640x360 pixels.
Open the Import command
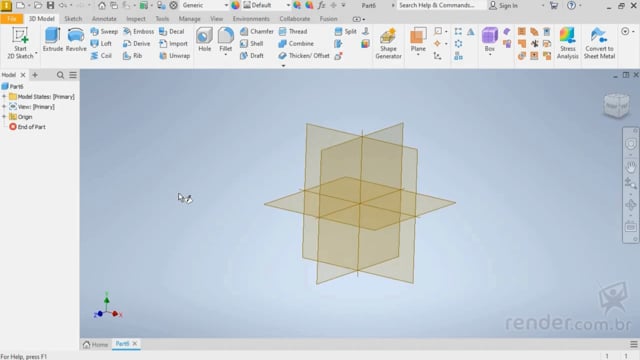coord(173,43)
